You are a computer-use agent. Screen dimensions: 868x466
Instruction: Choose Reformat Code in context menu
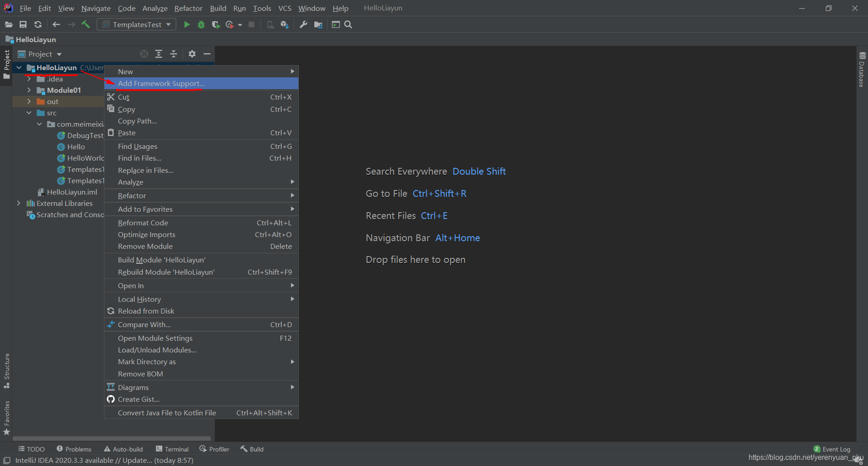coord(201,223)
